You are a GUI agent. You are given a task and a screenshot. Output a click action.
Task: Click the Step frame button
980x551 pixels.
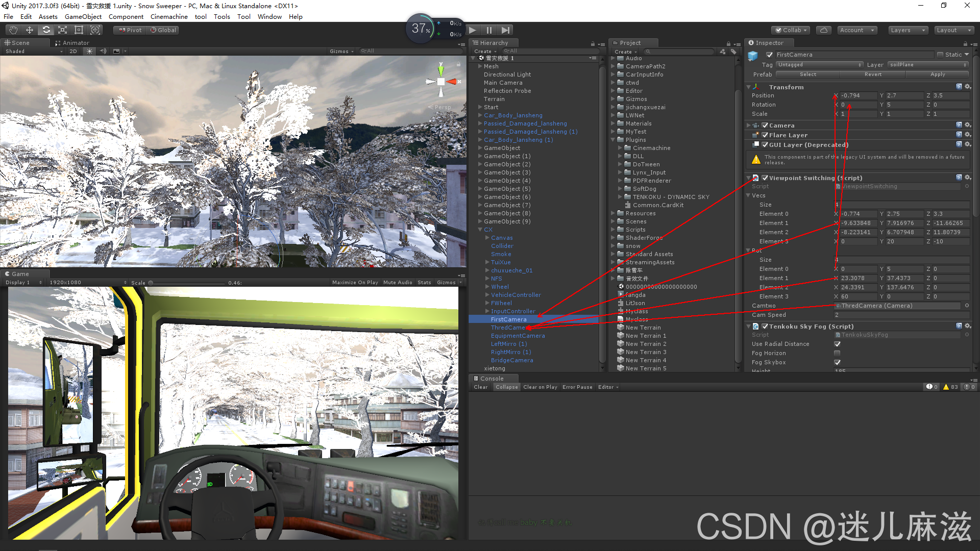coord(505,30)
